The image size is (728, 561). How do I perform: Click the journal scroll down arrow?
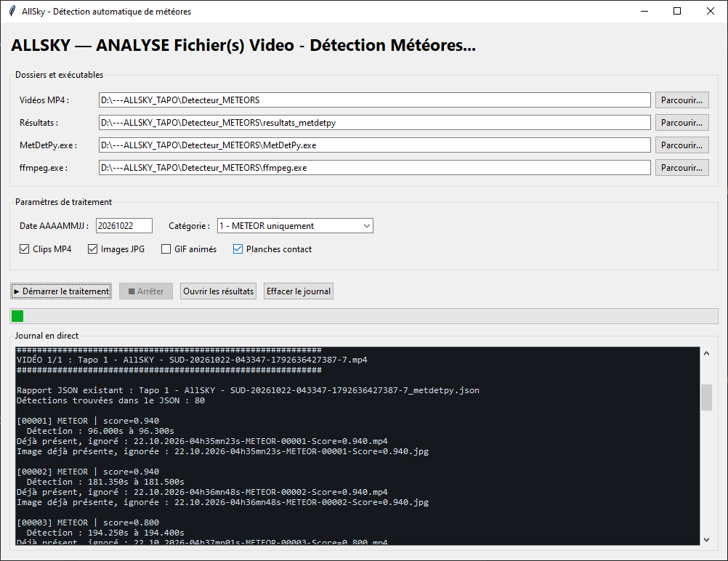pos(706,540)
